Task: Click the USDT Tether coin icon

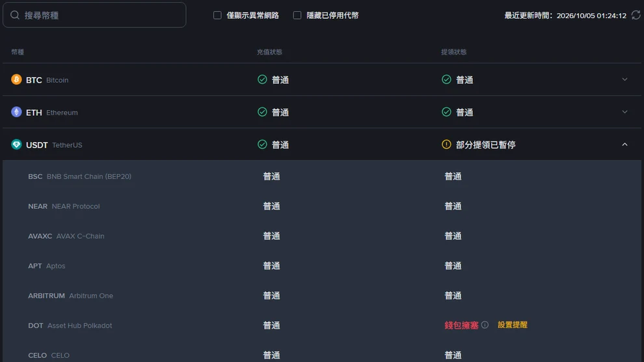Action: pos(16,145)
